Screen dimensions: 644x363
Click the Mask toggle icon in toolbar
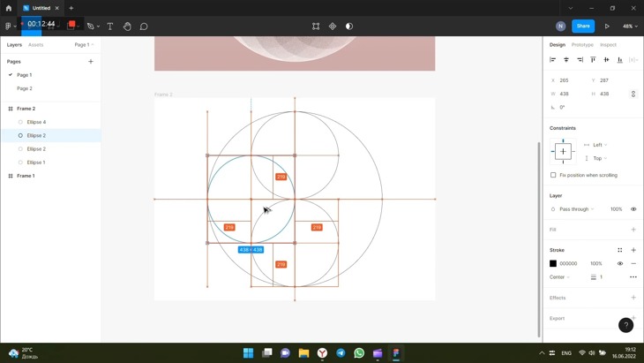coord(349,26)
